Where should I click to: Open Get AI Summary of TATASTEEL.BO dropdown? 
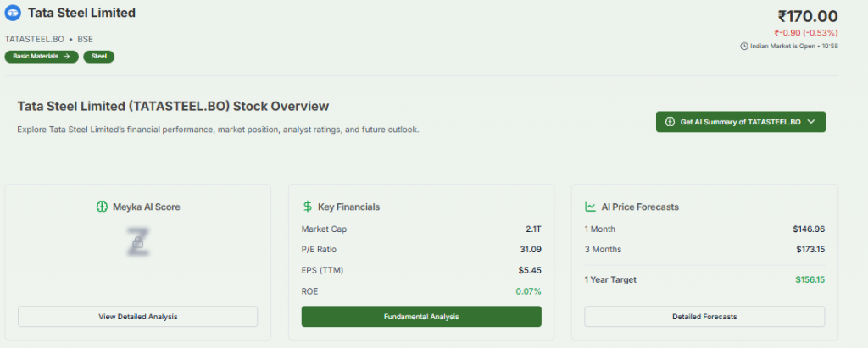click(x=740, y=122)
